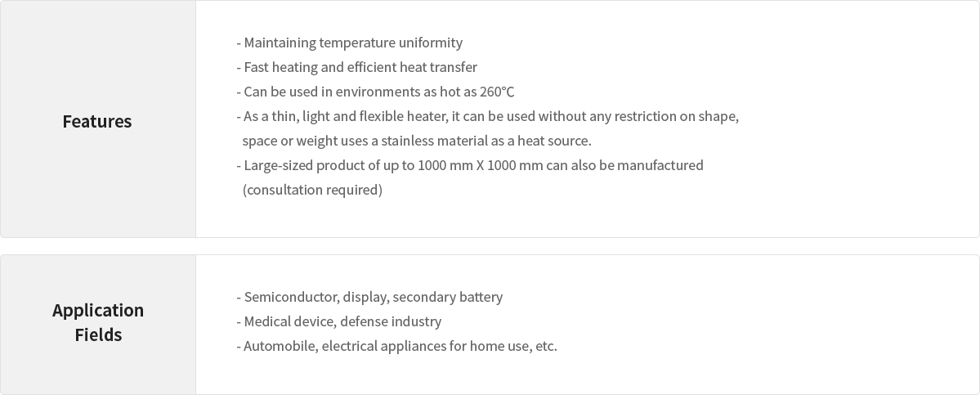980x395 pixels.
Task: Click "Can be used in environments" text
Action: pos(331,92)
